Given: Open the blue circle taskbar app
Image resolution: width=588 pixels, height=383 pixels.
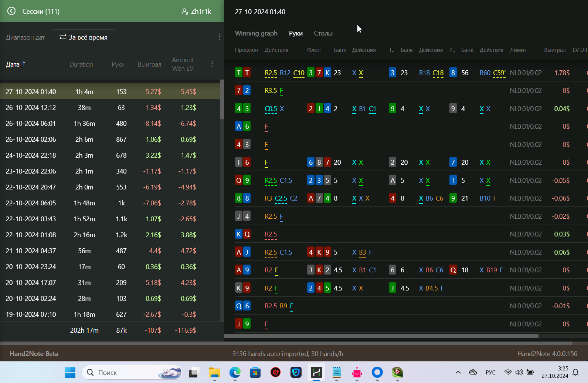Looking at the screenshot, I should point(377,372).
